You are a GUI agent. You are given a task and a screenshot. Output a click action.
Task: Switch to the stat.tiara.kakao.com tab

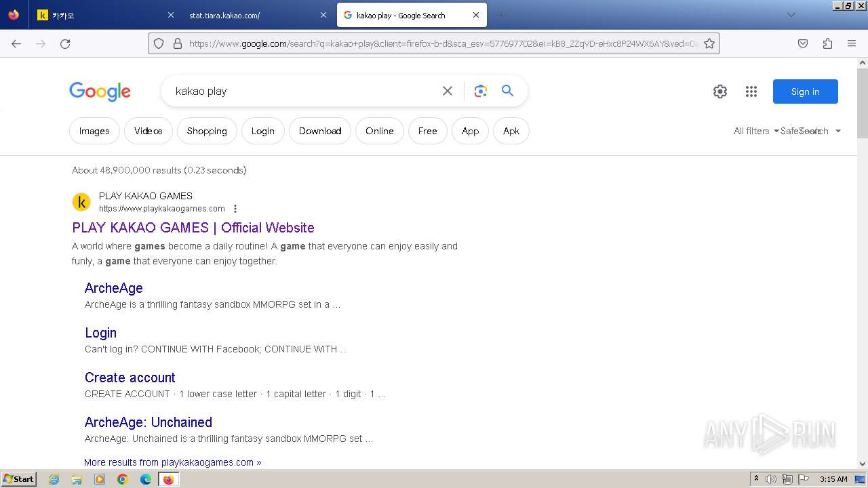coord(258,15)
